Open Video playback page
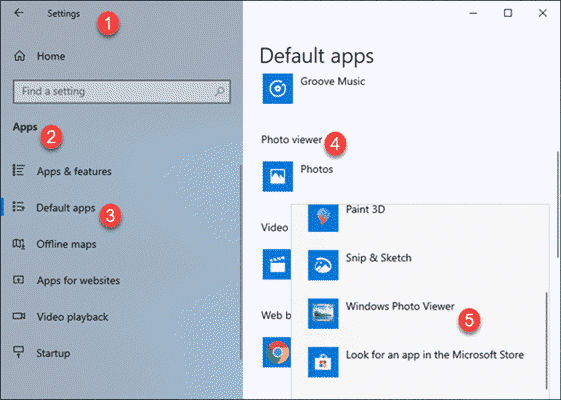Image resolution: width=561 pixels, height=400 pixels. (x=72, y=317)
